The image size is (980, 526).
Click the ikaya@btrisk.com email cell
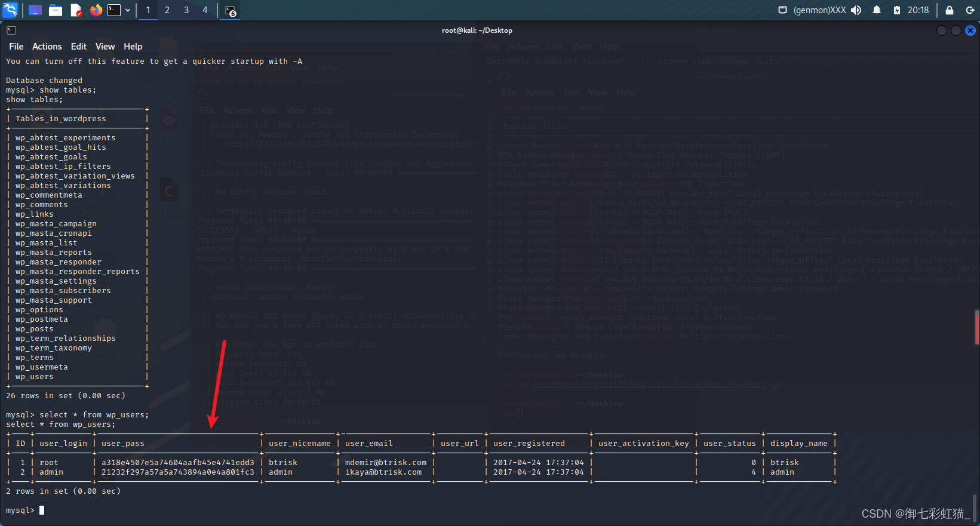383,472
